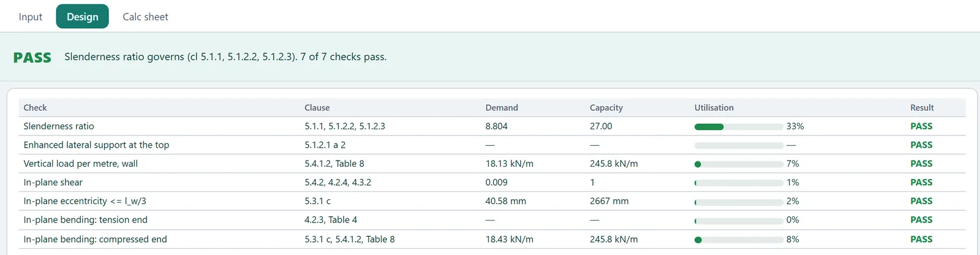The image size is (980, 255).
Task: Click PASS result for the compressed end row
Action: [921, 239]
